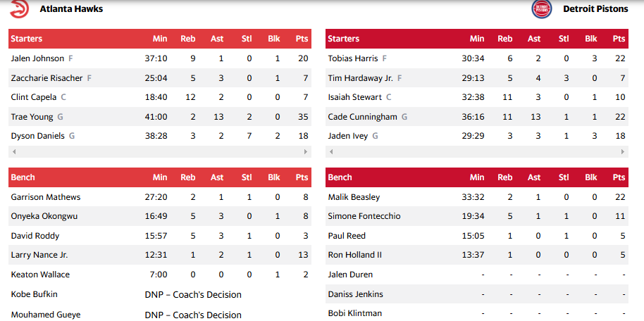Open Onyeka Okongwu's profile link
This screenshot has height=321, width=644.
point(45,217)
